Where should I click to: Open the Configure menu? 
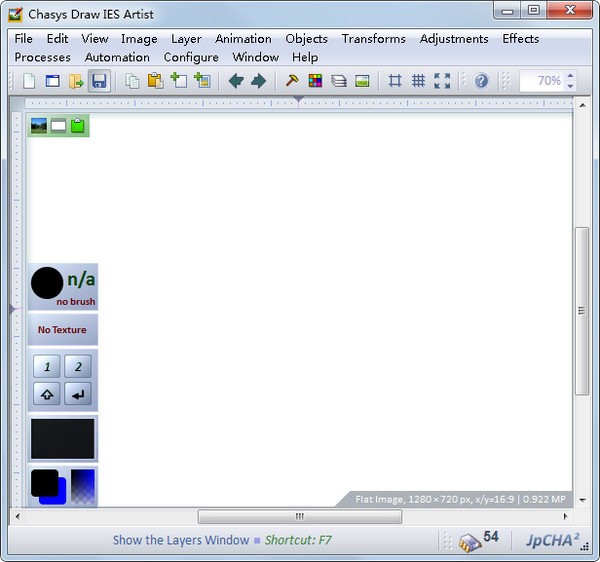coord(191,57)
